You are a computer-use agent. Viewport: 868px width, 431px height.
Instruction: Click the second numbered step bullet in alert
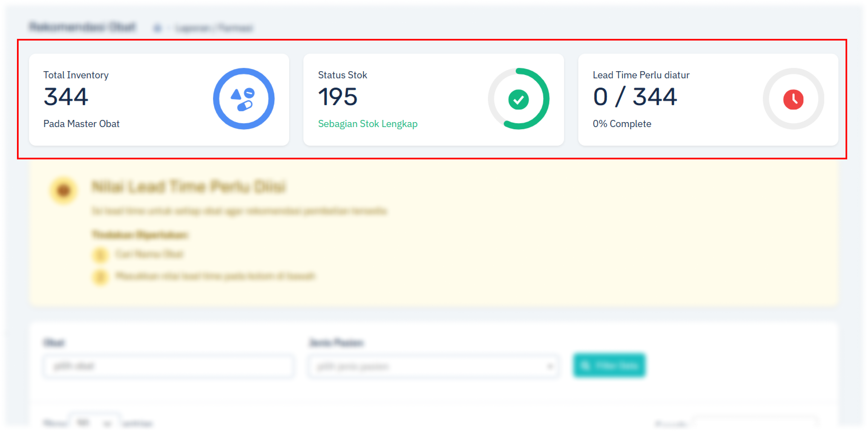click(100, 277)
